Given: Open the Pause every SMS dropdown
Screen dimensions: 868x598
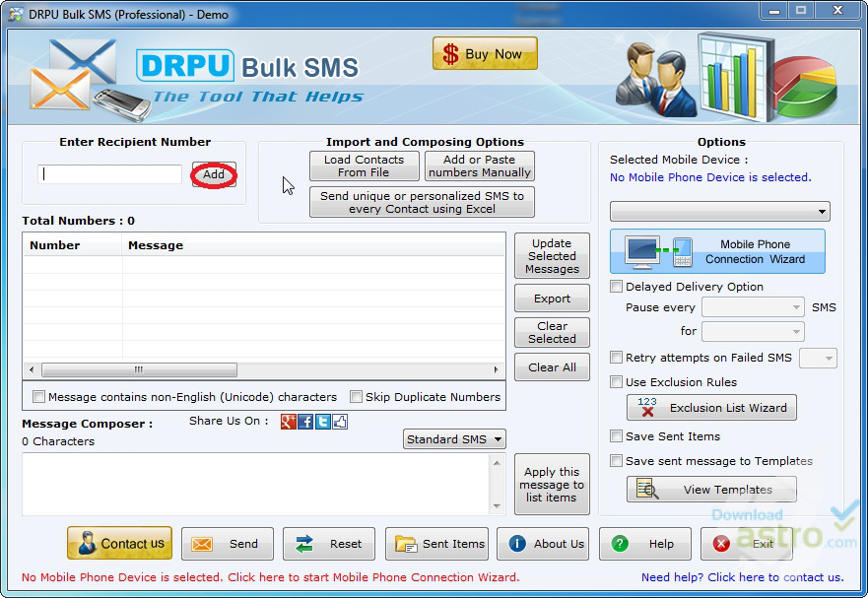Looking at the screenshot, I should tap(753, 307).
